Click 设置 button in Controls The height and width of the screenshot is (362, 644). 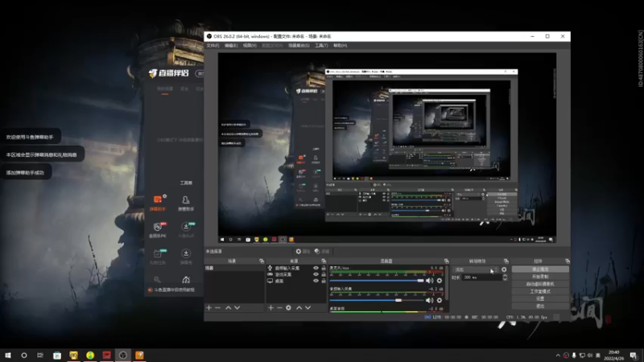pyautogui.click(x=540, y=298)
